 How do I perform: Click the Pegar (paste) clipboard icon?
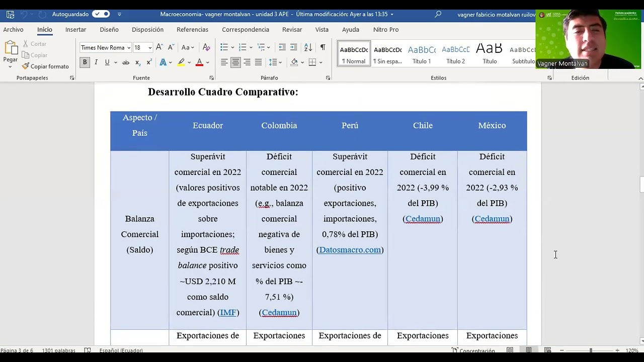pyautogui.click(x=11, y=48)
